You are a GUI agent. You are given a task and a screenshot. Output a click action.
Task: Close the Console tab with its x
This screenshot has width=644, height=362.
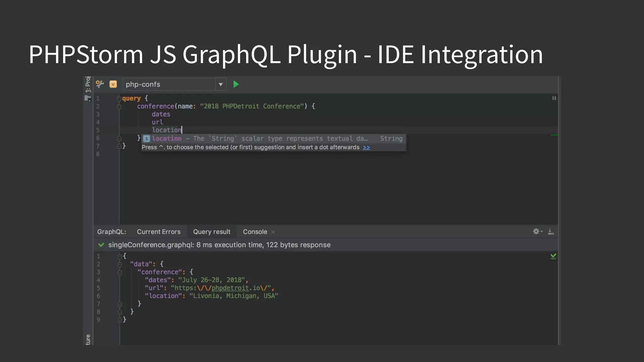point(273,232)
